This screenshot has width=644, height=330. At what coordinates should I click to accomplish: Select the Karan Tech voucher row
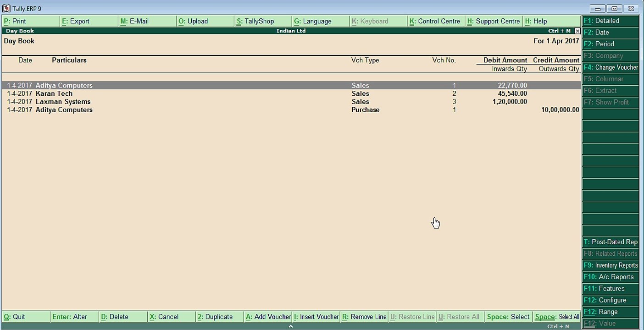(x=291, y=93)
